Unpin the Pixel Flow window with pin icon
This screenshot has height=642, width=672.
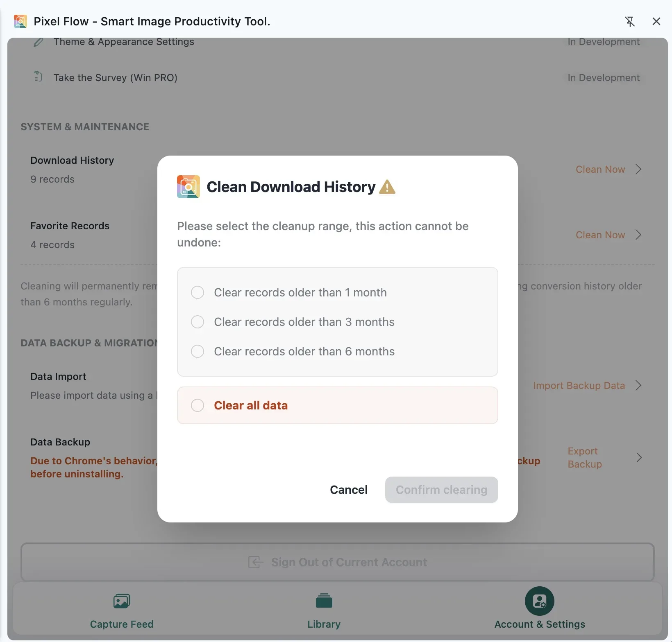pos(630,21)
